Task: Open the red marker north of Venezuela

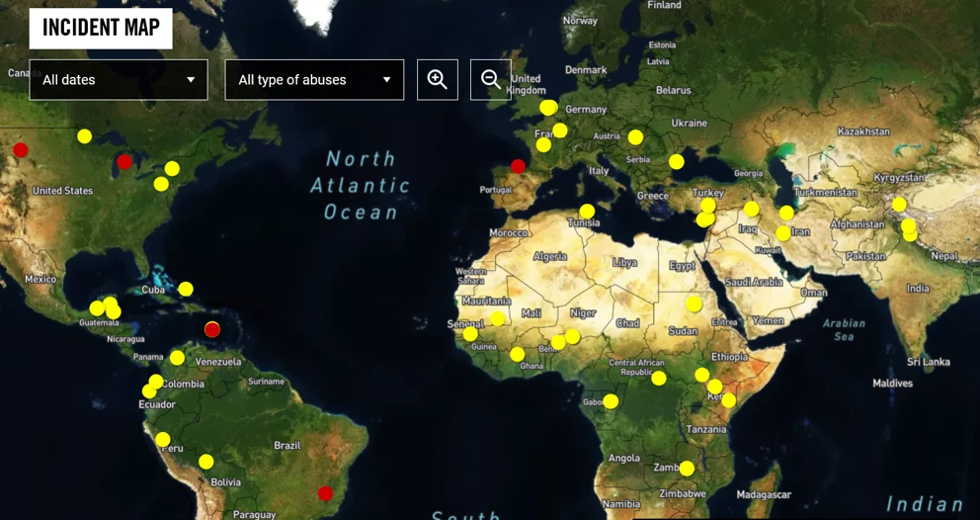Action: coord(212,329)
